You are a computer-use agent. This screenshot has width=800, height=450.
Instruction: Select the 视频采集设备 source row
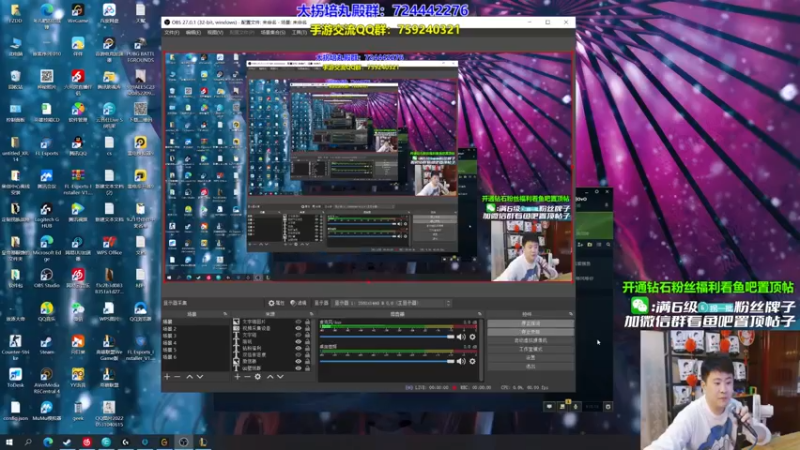pyautogui.click(x=263, y=329)
